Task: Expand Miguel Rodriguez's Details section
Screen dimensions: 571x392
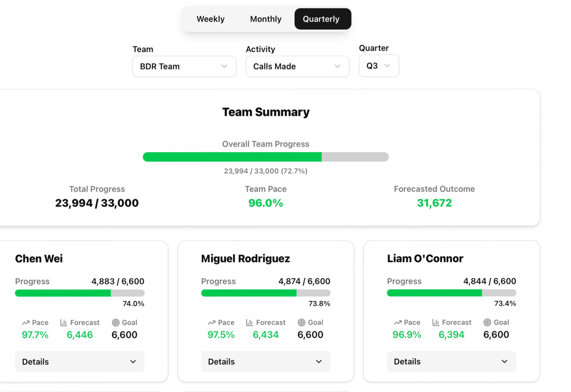Action: 266,361
